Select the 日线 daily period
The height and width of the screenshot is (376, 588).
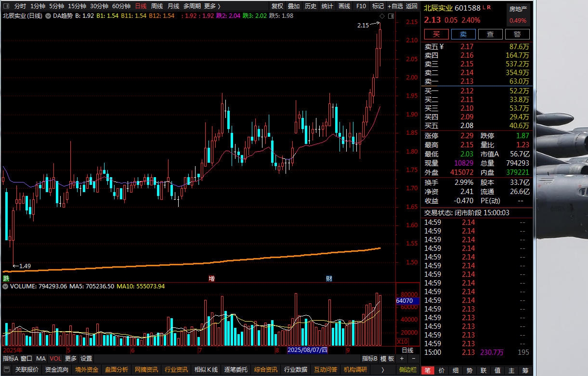(x=141, y=6)
